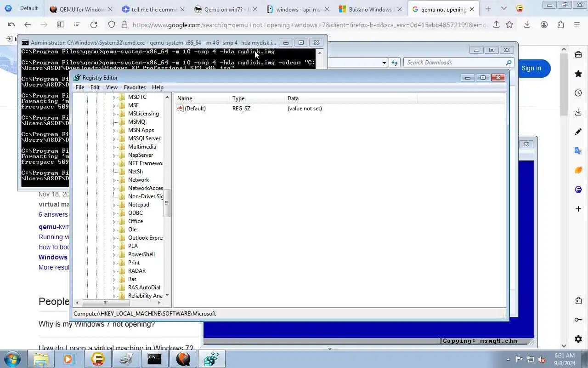This screenshot has height=368, width=588.
Task: Open File menu in Registry Editor
Action: tap(80, 87)
